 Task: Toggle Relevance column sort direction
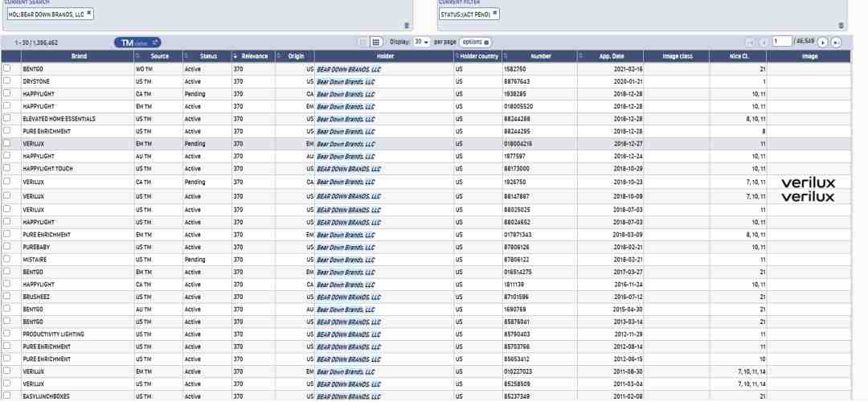tap(235, 56)
